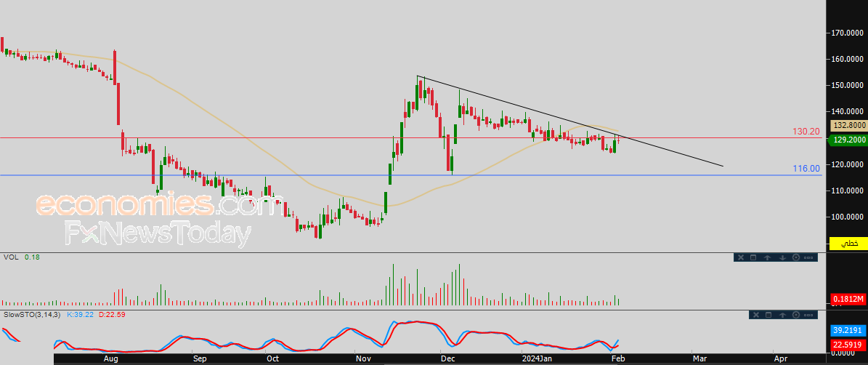Click the Dec label on time axis
Viewport: 868px width, 365px height.
tap(447, 359)
